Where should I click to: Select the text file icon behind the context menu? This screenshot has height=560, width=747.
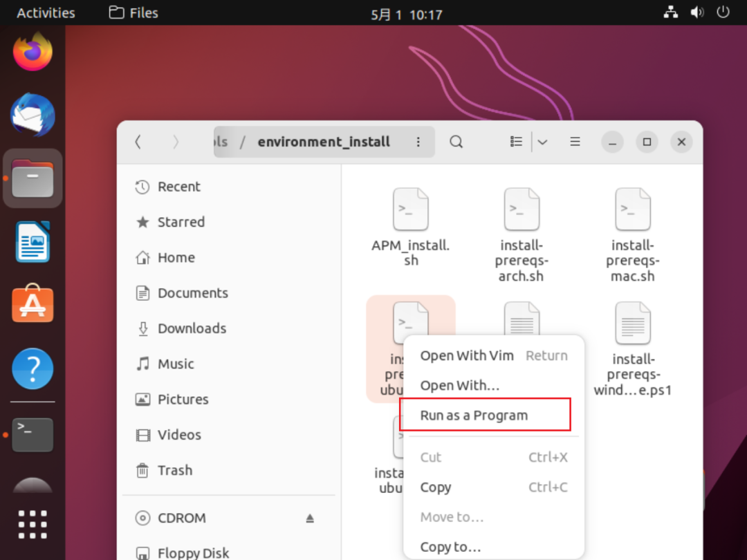(x=522, y=318)
